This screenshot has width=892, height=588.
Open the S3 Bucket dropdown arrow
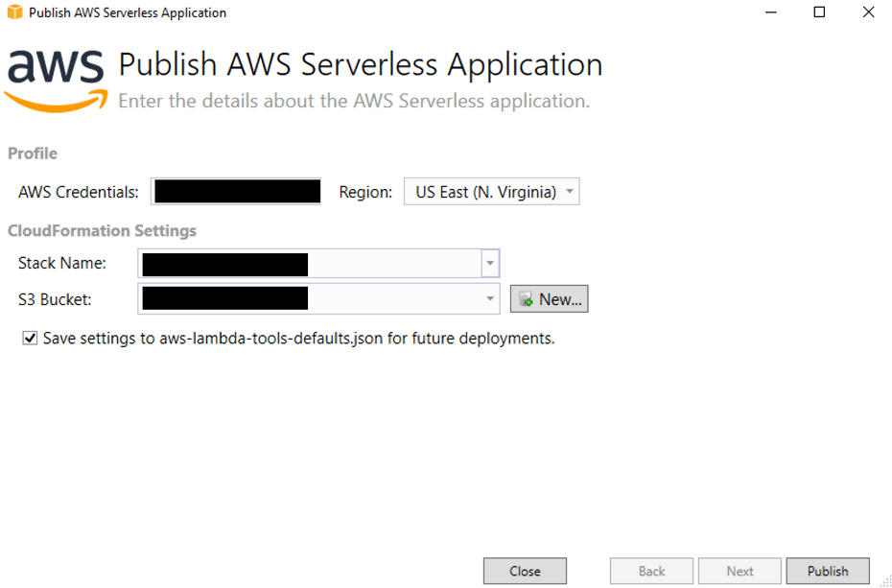(490, 298)
